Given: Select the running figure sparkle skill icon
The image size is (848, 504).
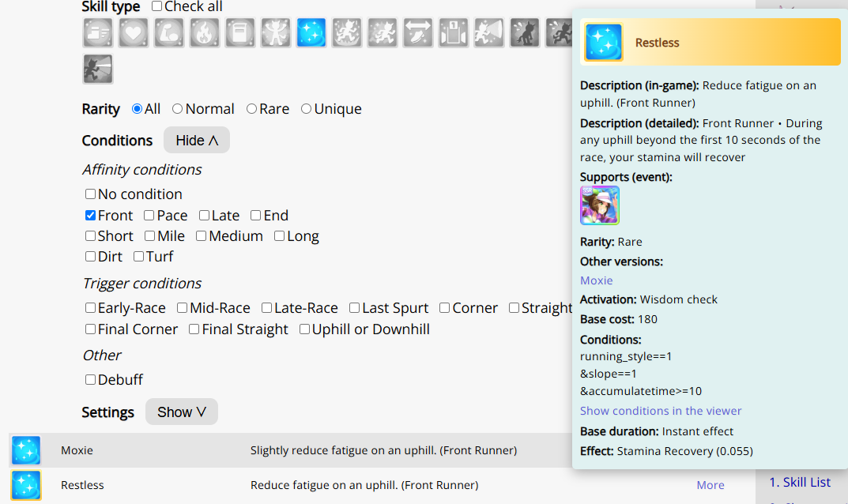Looking at the screenshot, I should pyautogui.click(x=383, y=33).
